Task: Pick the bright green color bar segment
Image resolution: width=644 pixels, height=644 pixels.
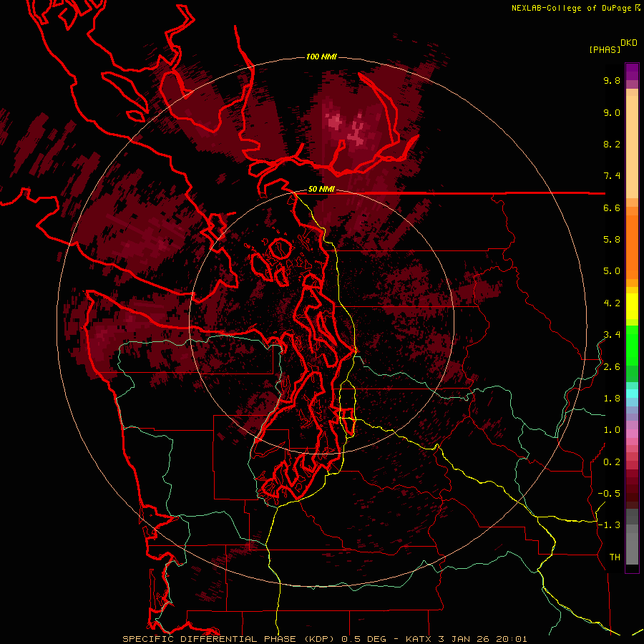Action: (632, 345)
